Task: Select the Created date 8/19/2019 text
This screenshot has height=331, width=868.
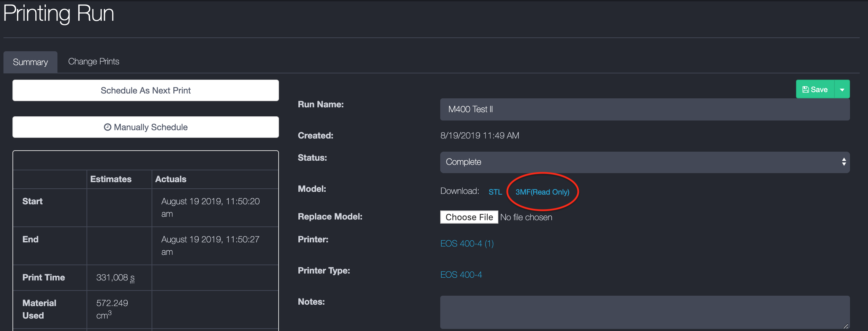Action: tap(479, 136)
